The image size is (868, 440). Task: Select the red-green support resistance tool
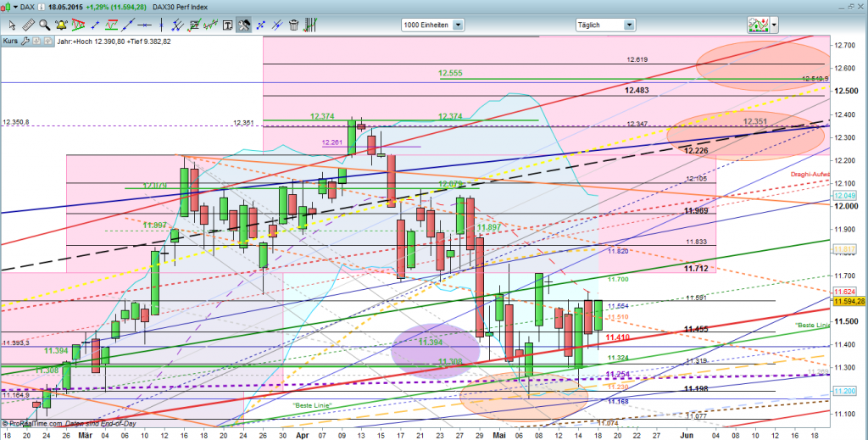point(111,25)
